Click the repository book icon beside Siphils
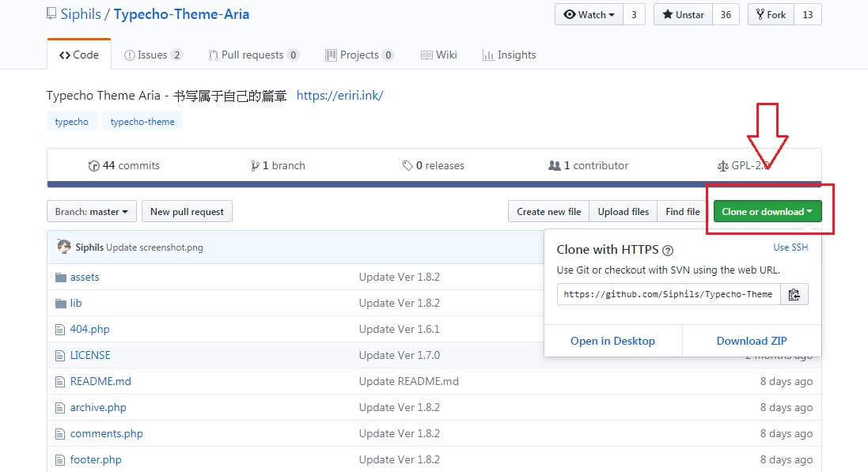The width and height of the screenshot is (868, 472). 51,13
